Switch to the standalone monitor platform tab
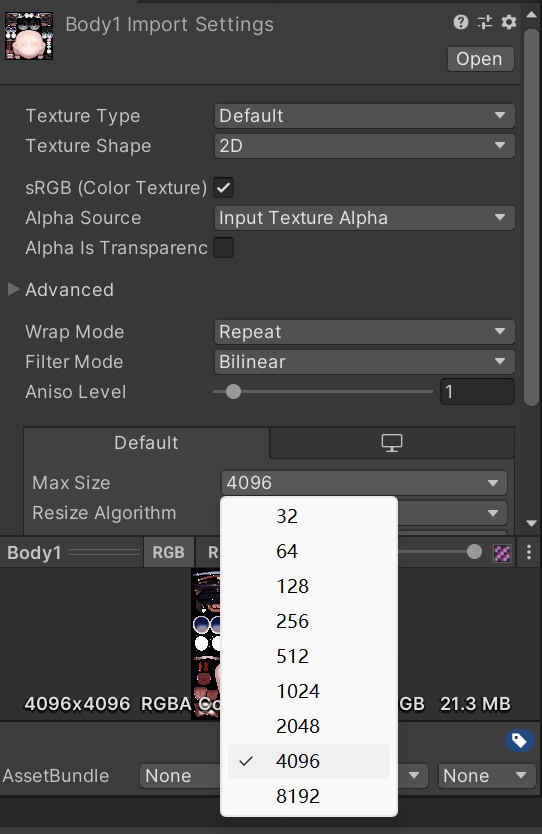Image resolution: width=542 pixels, height=834 pixels. (x=392, y=443)
